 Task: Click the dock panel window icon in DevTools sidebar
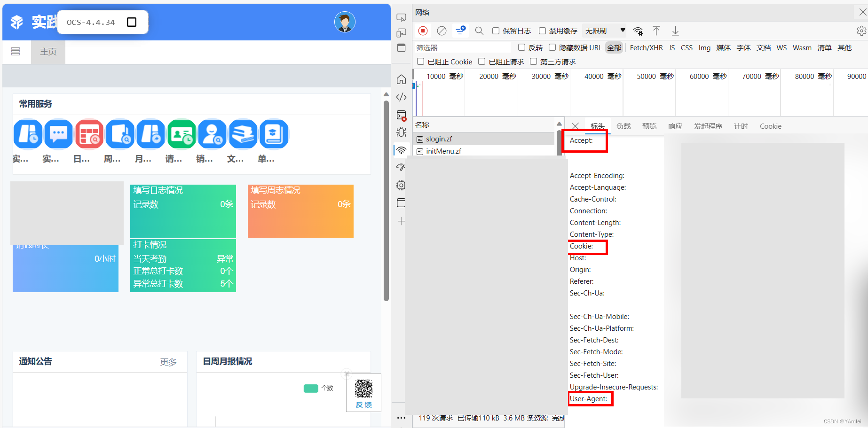tap(401, 47)
